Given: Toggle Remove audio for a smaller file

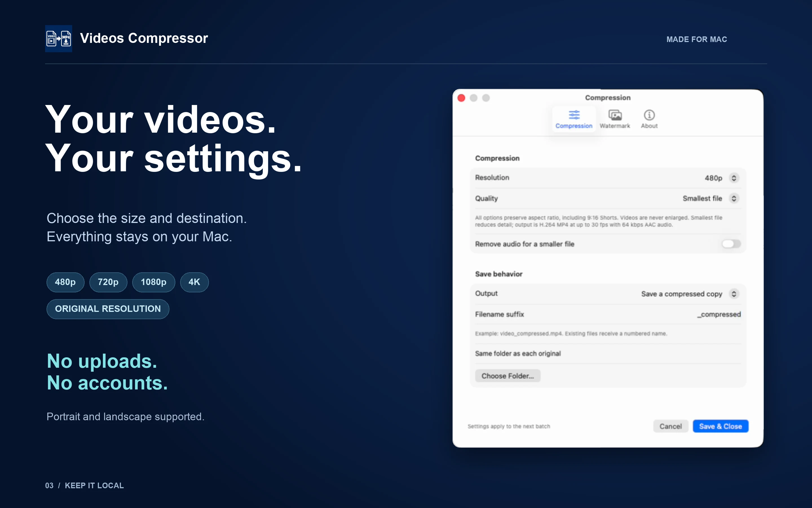Looking at the screenshot, I should [x=731, y=244].
